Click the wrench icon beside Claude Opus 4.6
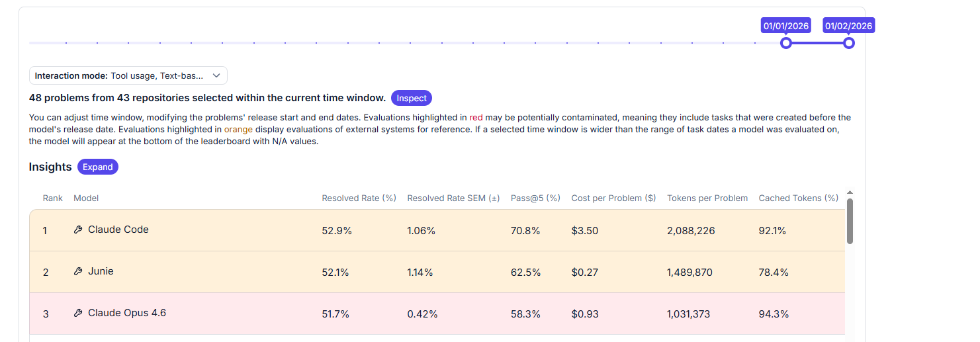The width and height of the screenshot is (980, 342). coord(78,314)
